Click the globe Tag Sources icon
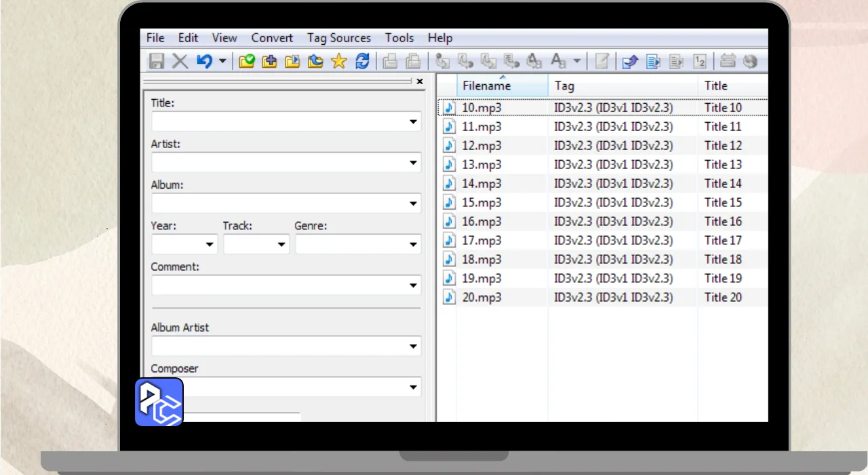Image resolution: width=868 pixels, height=475 pixels. click(x=749, y=61)
